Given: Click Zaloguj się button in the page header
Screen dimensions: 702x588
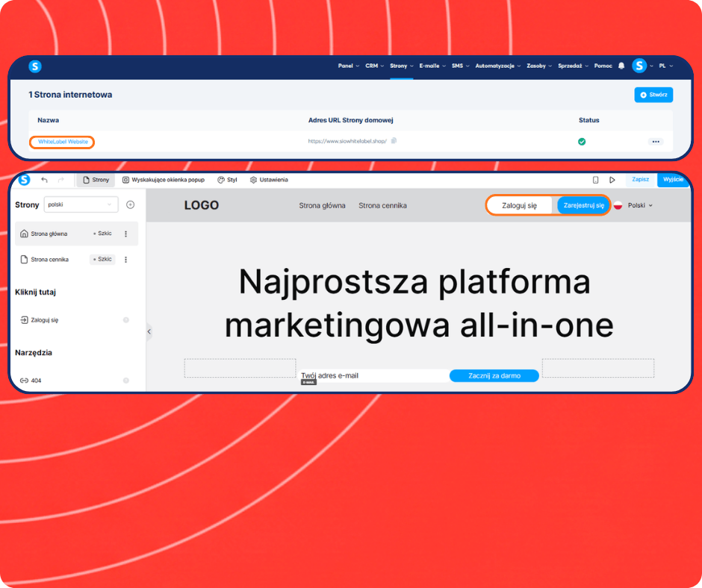Looking at the screenshot, I should pyautogui.click(x=519, y=205).
